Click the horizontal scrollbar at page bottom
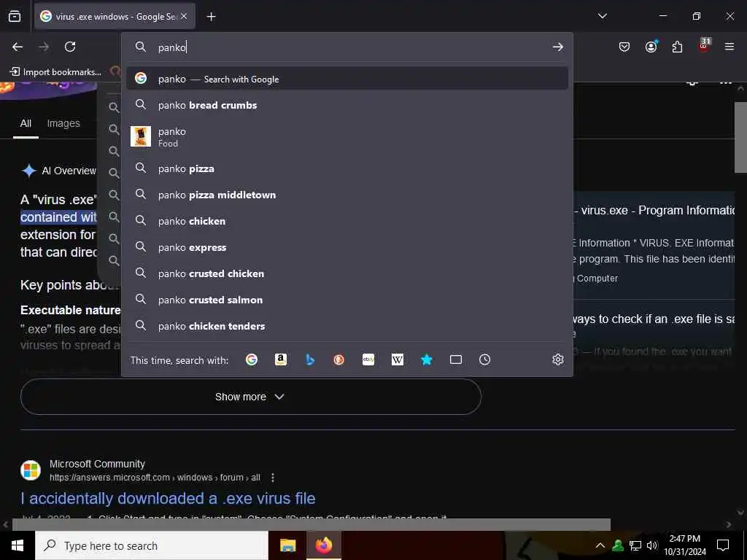 click(311, 524)
